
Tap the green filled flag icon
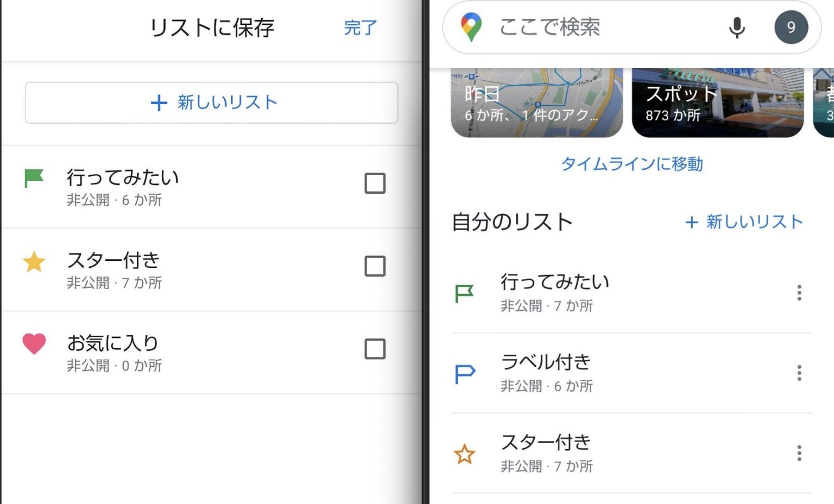[34, 178]
